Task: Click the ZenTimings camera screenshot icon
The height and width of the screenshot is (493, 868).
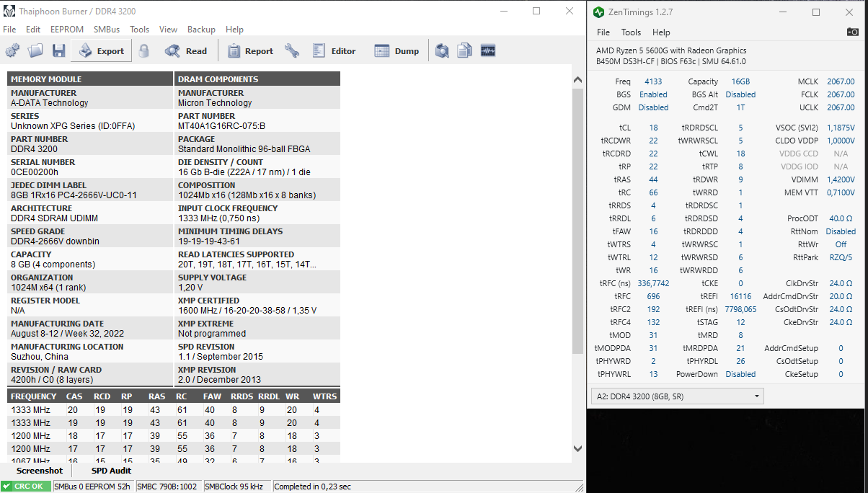Action: point(853,32)
